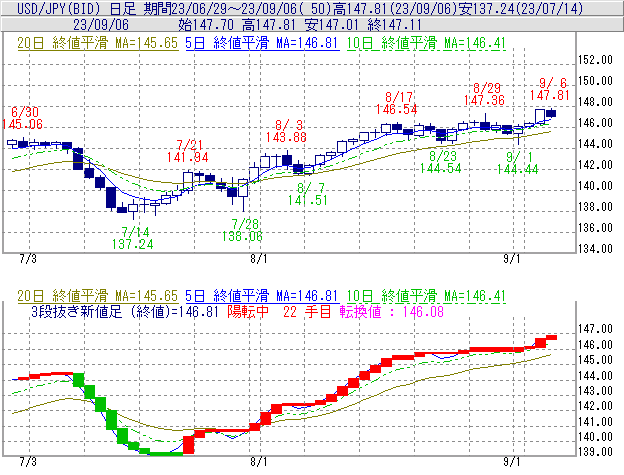
Task: Select the closing price 終147.11
Action: (x=394, y=25)
